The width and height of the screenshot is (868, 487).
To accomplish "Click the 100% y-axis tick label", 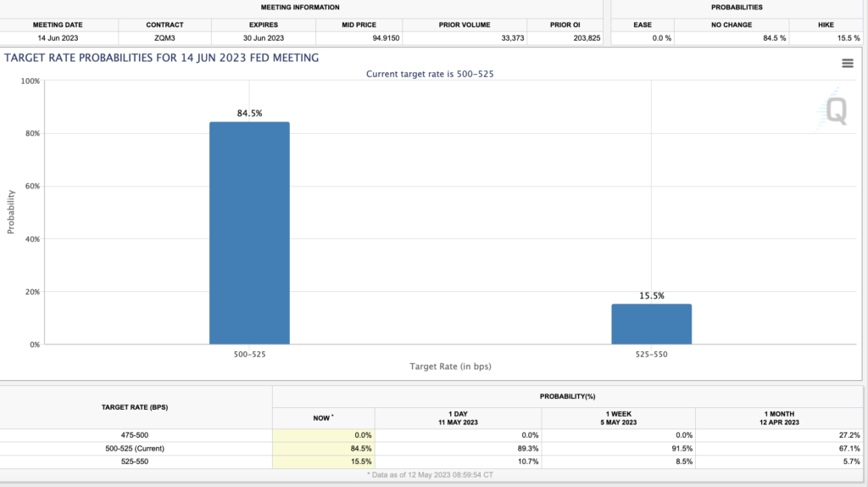I will pos(30,81).
